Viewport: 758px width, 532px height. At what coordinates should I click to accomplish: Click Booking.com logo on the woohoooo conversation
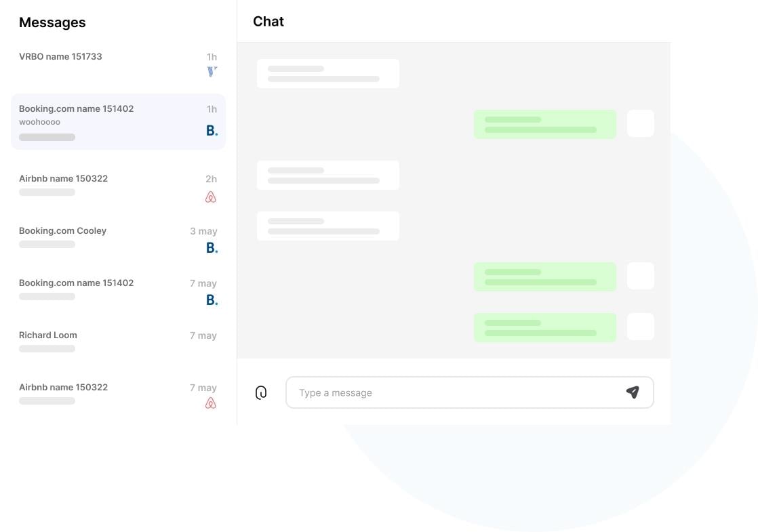point(212,131)
